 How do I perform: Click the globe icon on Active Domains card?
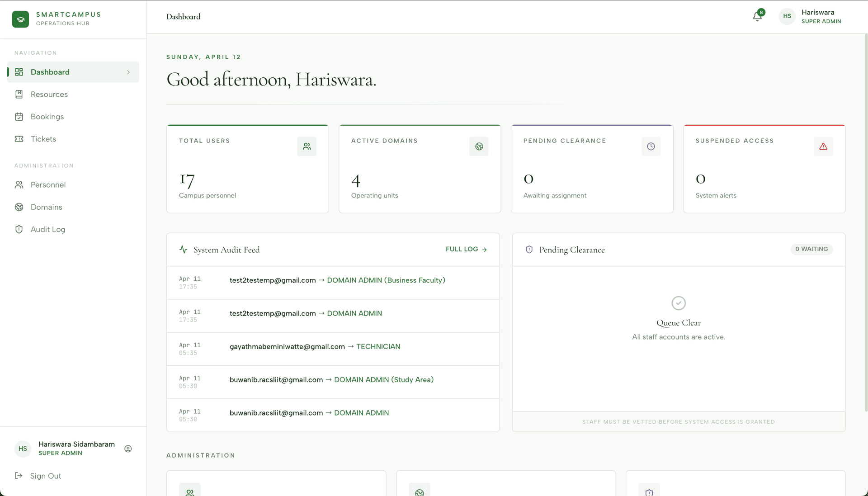[x=479, y=146]
